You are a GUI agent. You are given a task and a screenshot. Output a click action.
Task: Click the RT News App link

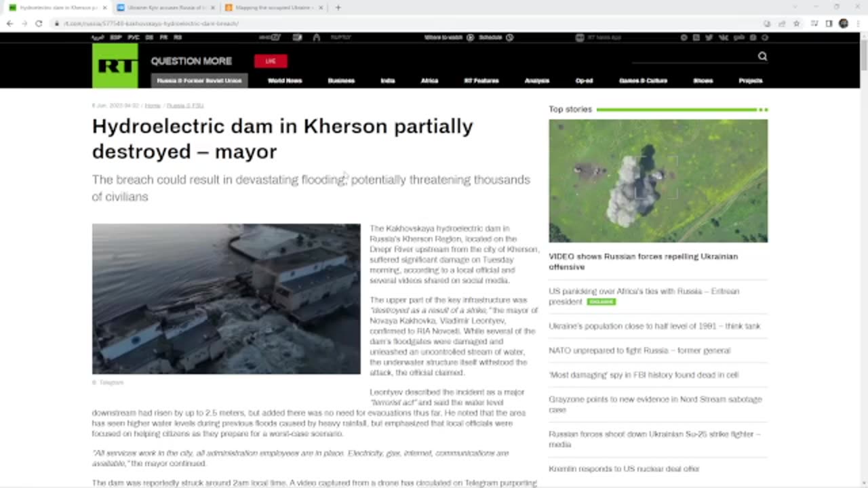tap(597, 38)
